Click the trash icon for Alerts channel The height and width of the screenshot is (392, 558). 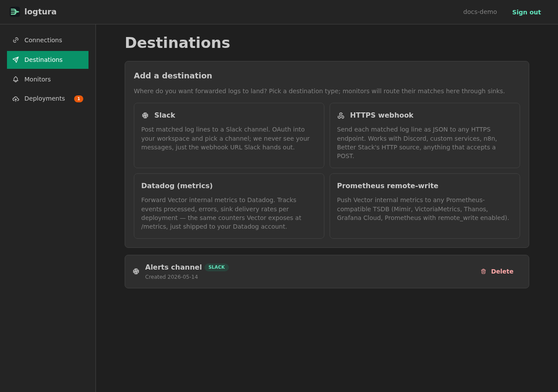(x=483, y=271)
